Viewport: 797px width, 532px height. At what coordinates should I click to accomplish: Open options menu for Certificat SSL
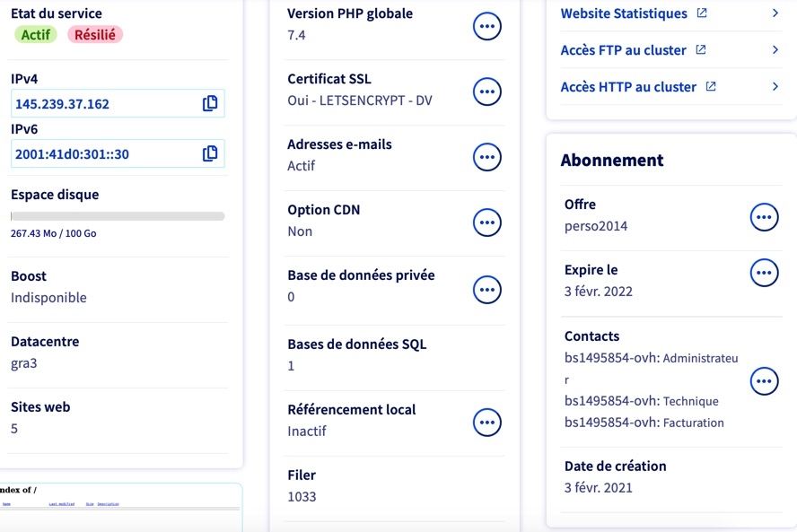487,92
